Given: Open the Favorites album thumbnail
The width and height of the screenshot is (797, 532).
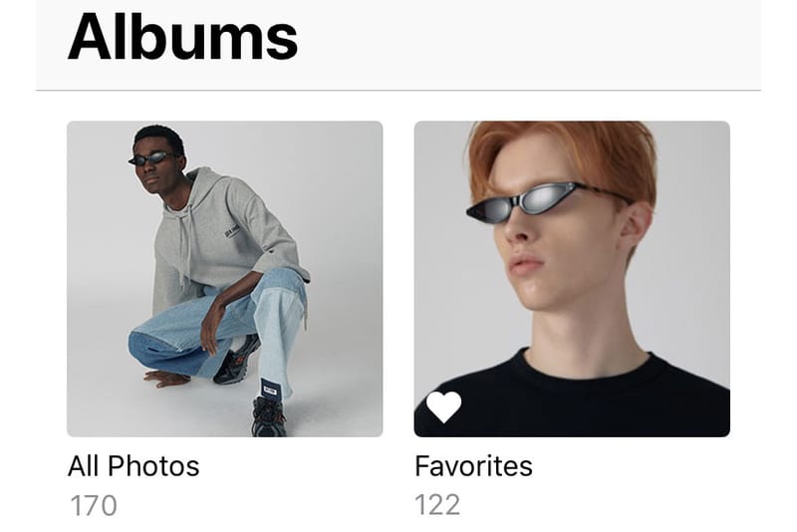Looking at the screenshot, I should coord(572,279).
